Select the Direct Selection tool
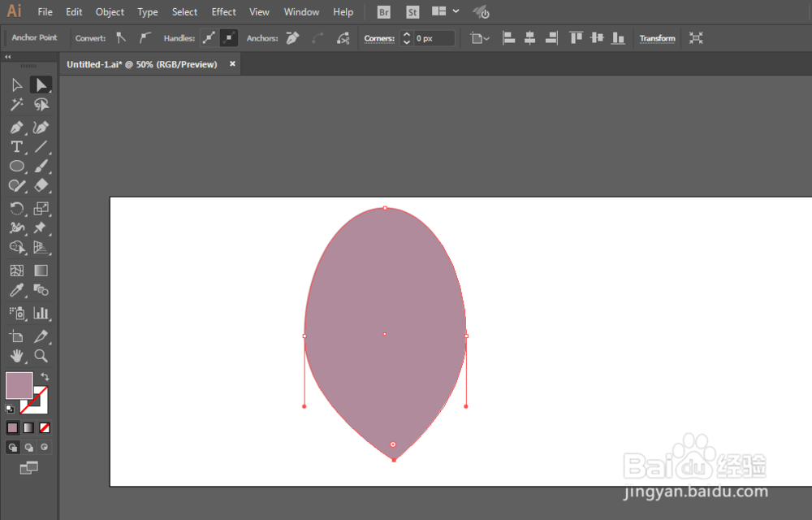Image resolution: width=812 pixels, height=520 pixels. click(x=41, y=85)
